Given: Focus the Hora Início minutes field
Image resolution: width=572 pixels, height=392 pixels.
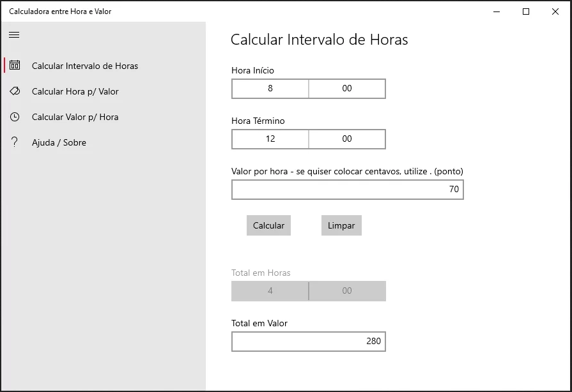Looking at the screenshot, I should point(347,89).
